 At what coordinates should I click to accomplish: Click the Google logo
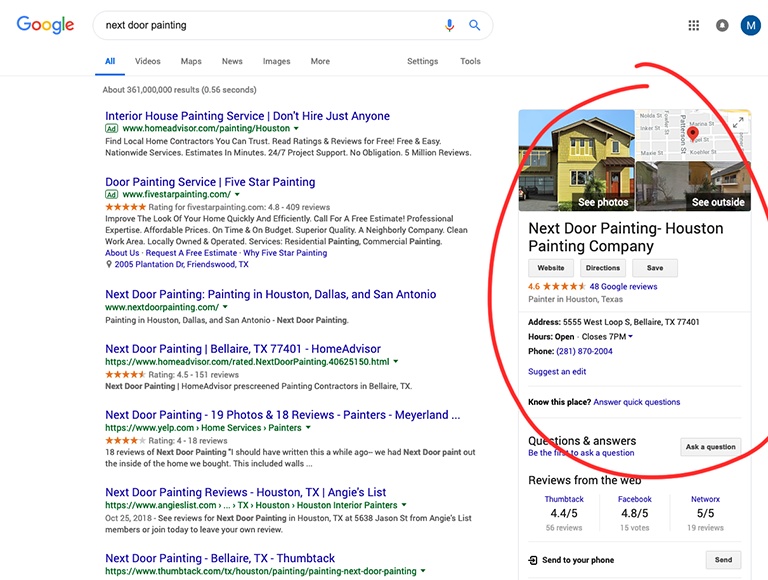[x=45, y=24]
